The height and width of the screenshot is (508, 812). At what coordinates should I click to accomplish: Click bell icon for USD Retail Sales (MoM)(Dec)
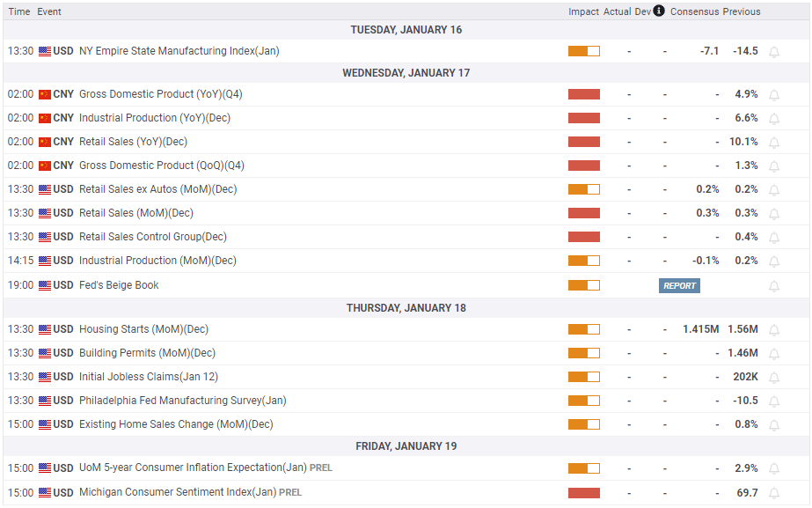click(773, 214)
